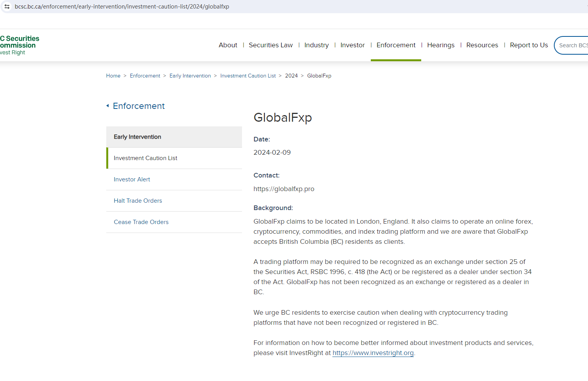Open the Investor menu
This screenshot has height=381, width=588.
[353, 45]
